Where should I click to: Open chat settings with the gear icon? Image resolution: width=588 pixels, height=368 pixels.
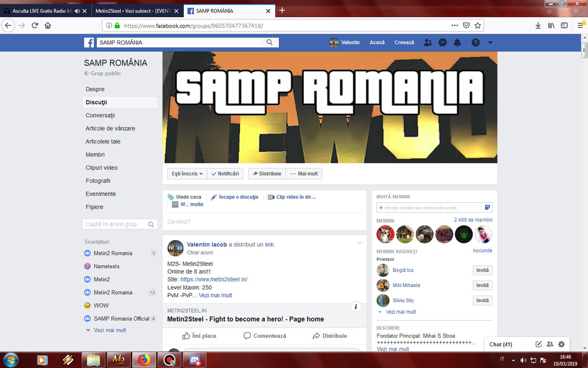[561, 344]
